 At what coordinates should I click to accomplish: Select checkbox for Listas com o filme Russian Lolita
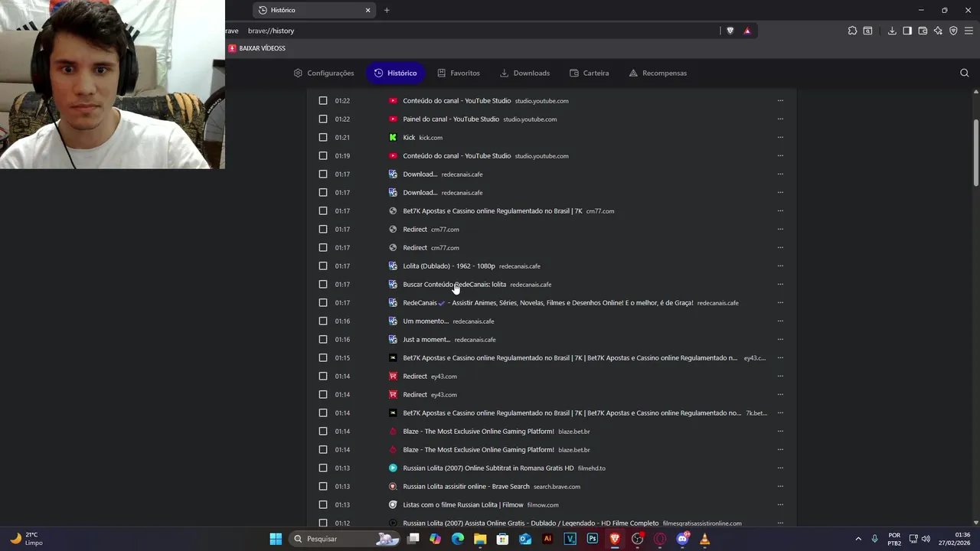tap(323, 505)
